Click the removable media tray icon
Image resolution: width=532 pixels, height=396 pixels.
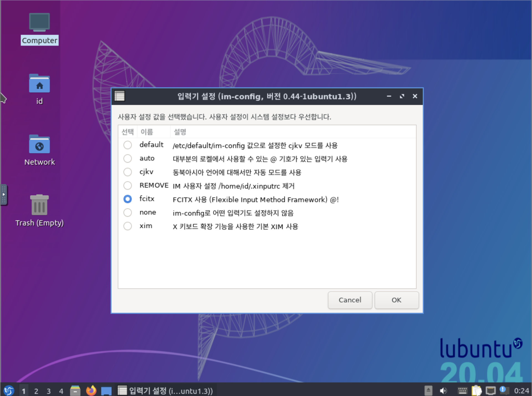point(428,390)
